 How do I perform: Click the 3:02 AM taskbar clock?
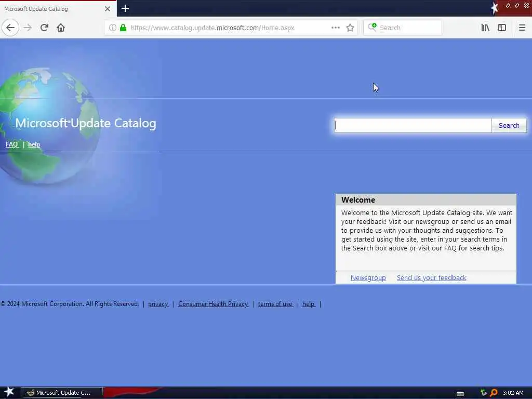tap(513, 393)
